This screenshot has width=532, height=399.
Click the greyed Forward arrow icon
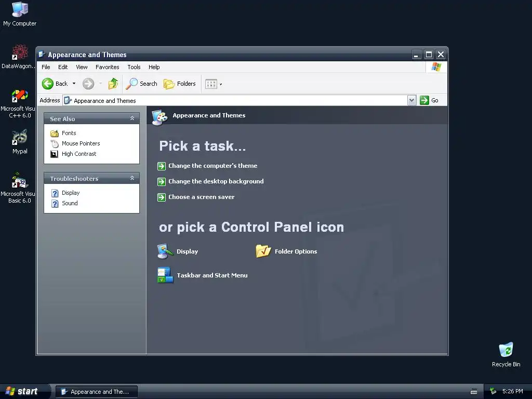(88, 84)
